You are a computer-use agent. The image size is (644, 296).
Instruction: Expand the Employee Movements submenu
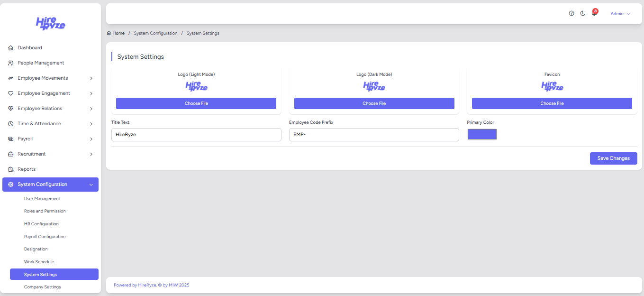point(91,78)
